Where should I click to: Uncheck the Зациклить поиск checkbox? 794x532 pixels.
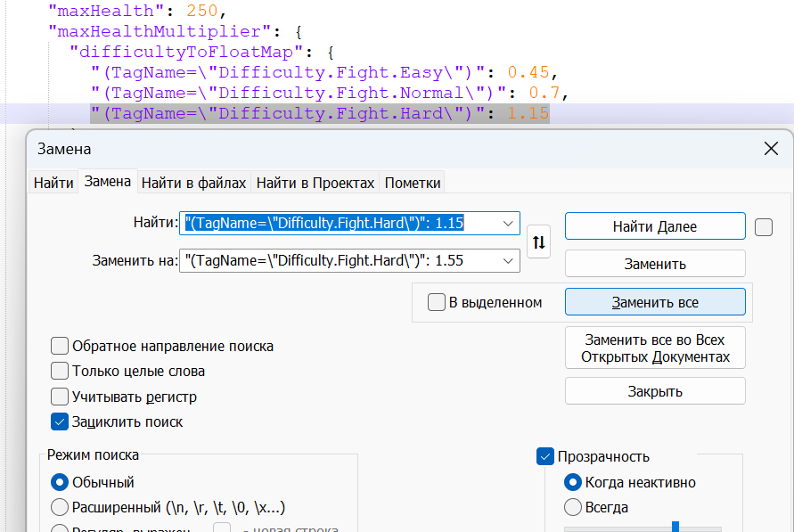pos(60,422)
